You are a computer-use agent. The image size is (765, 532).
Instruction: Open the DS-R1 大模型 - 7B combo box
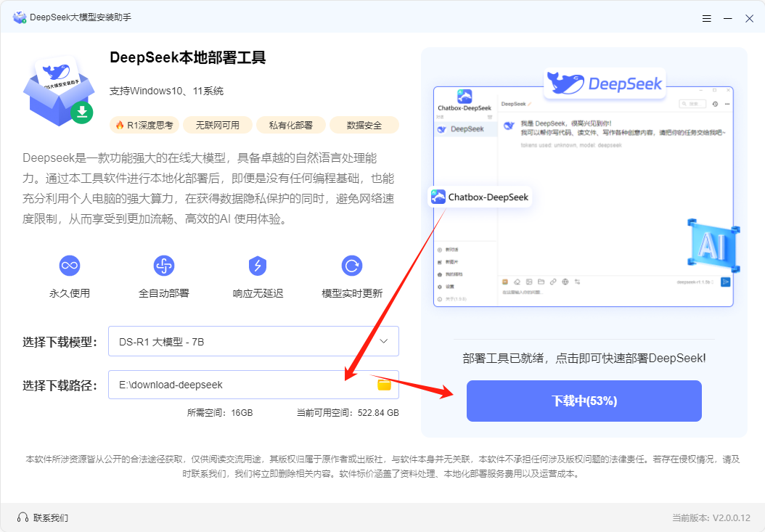tap(240, 341)
